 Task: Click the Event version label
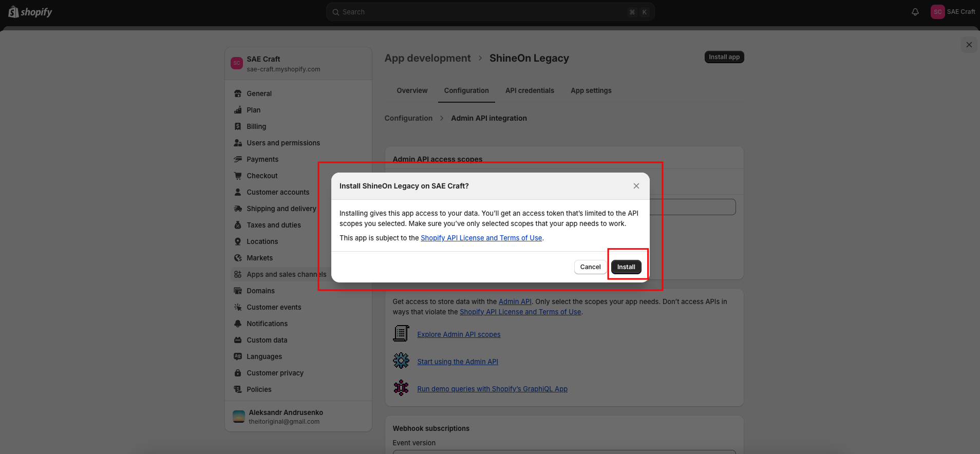click(414, 443)
